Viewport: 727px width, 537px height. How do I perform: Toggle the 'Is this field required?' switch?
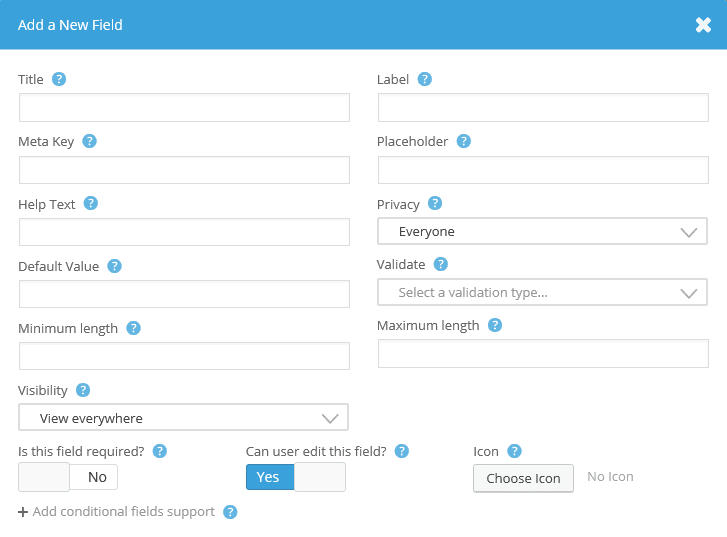coord(68,477)
